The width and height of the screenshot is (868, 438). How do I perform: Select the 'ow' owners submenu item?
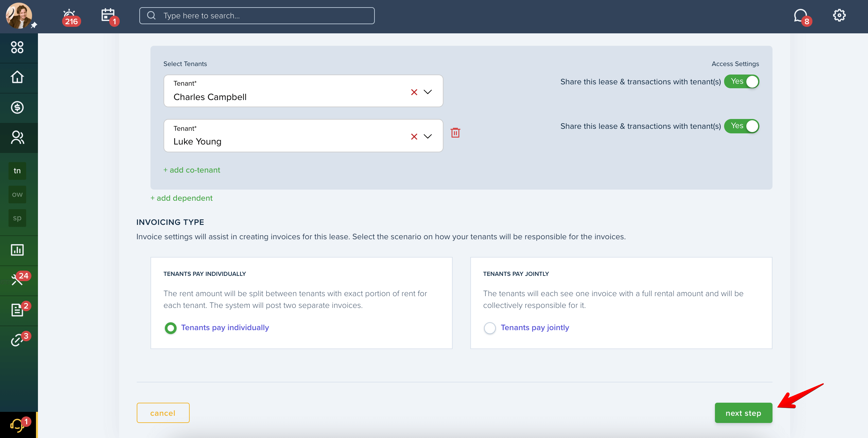click(17, 194)
